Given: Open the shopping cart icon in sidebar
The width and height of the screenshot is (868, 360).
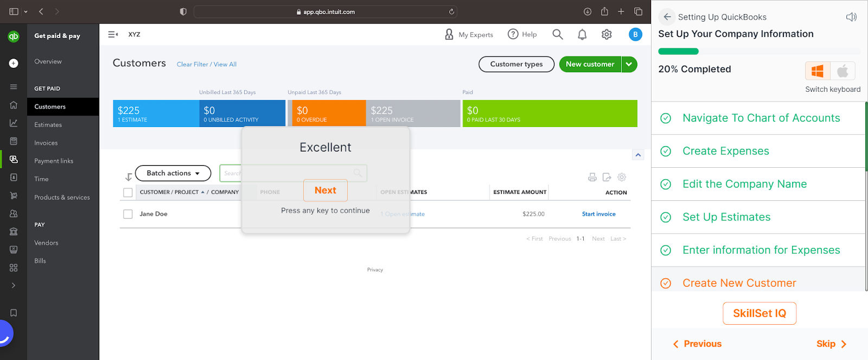Looking at the screenshot, I should coord(14,195).
